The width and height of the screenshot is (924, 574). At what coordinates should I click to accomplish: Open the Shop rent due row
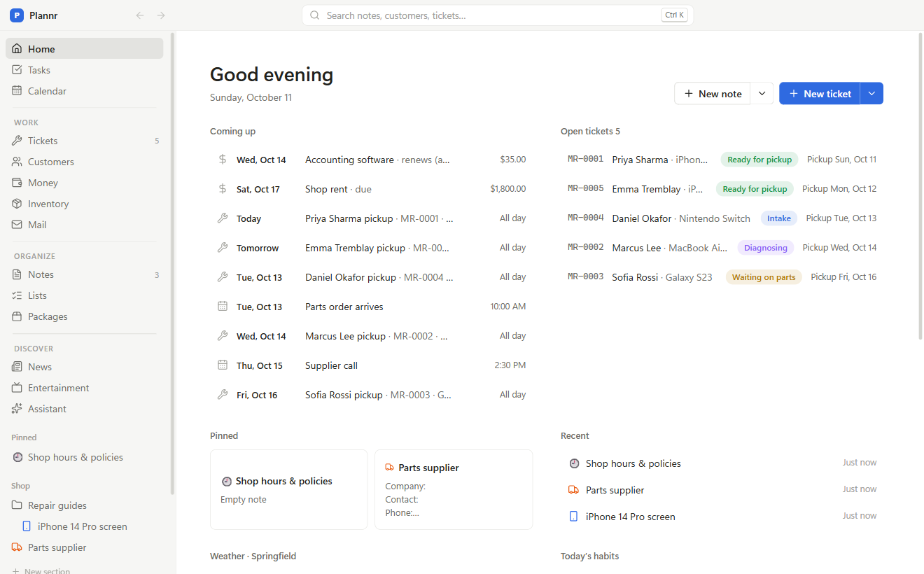tap(371, 189)
